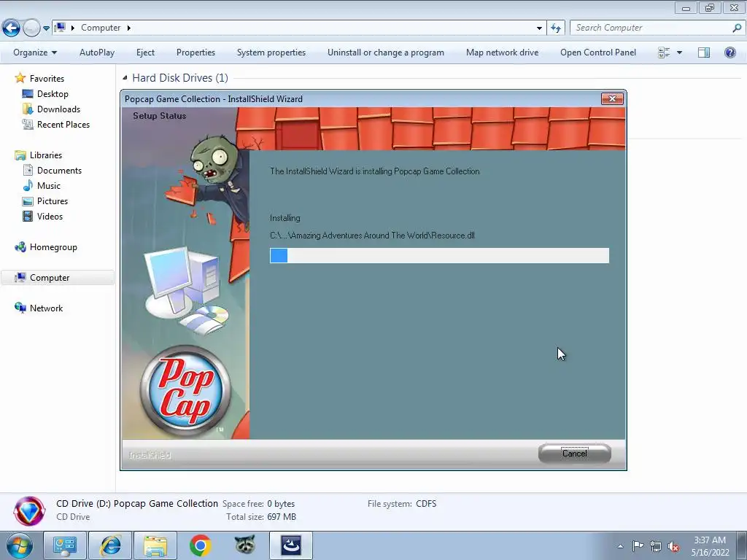Eject the CD drive
Viewport: 747px width, 560px height.
point(145,52)
